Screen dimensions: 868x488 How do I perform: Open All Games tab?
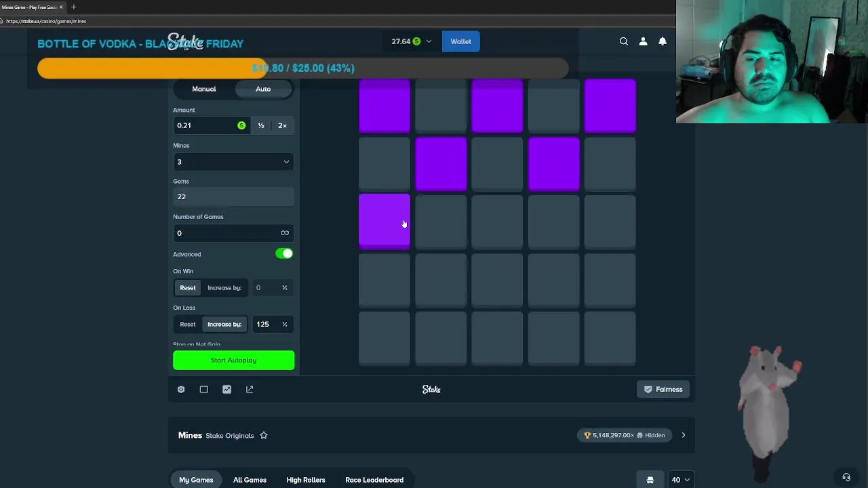[x=250, y=480]
